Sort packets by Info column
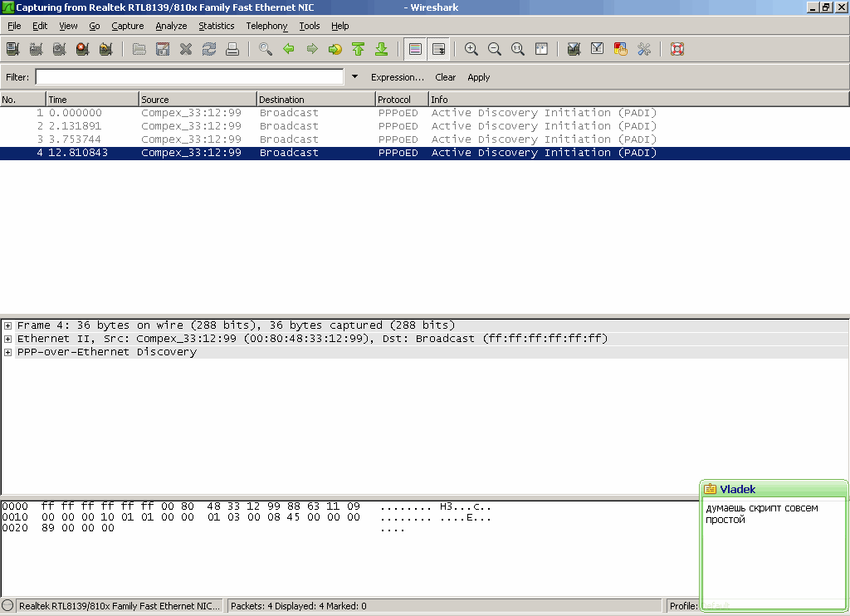The height and width of the screenshot is (616, 850). click(638, 100)
